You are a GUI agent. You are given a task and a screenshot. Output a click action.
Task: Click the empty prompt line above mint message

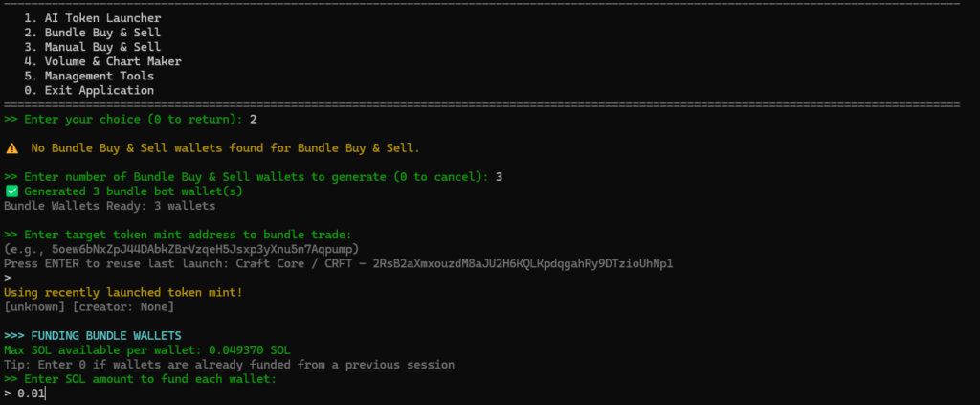pos(8,278)
